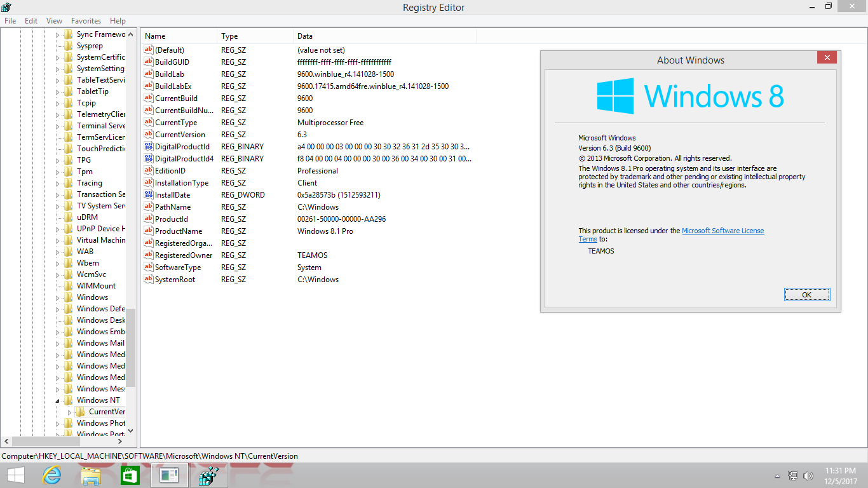Viewport: 868px width, 488px height.
Task: Select the CurrentVersion value name
Action: 180,135
